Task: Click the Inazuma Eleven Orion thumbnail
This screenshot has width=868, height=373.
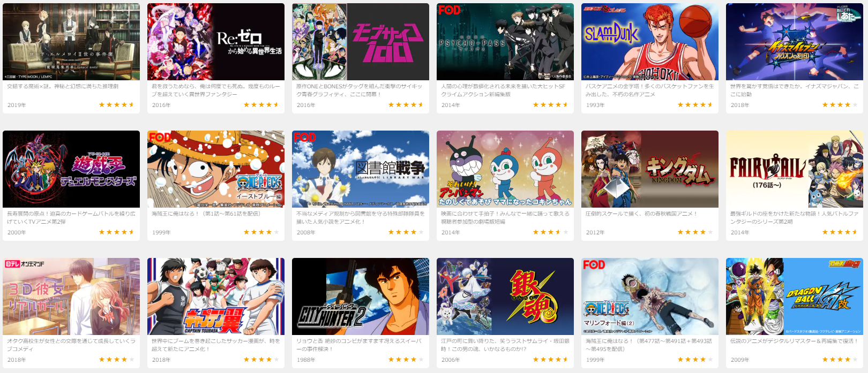Action: (x=795, y=42)
